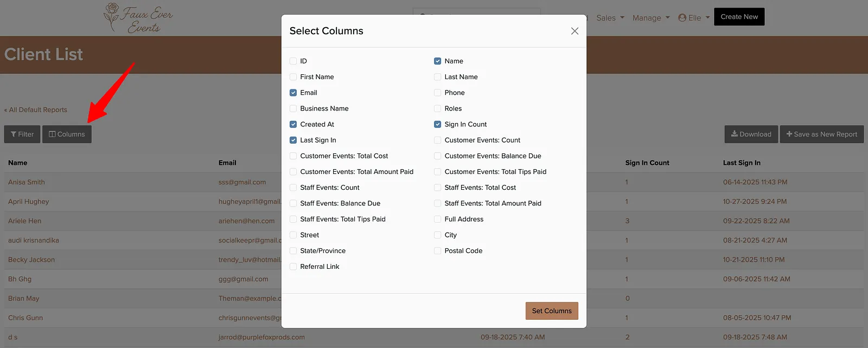
Task: Open the Filter button
Action: click(x=22, y=134)
